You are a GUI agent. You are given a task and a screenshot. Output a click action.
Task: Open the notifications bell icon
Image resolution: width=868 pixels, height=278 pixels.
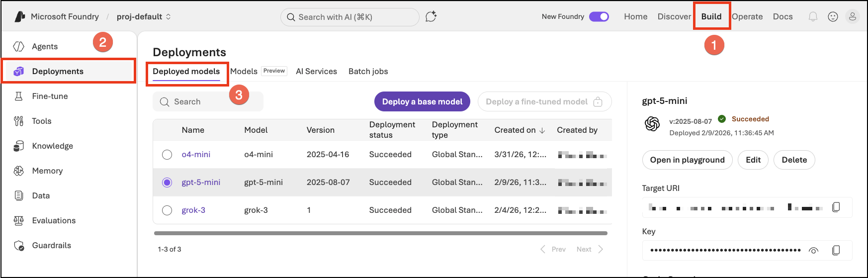[813, 16]
